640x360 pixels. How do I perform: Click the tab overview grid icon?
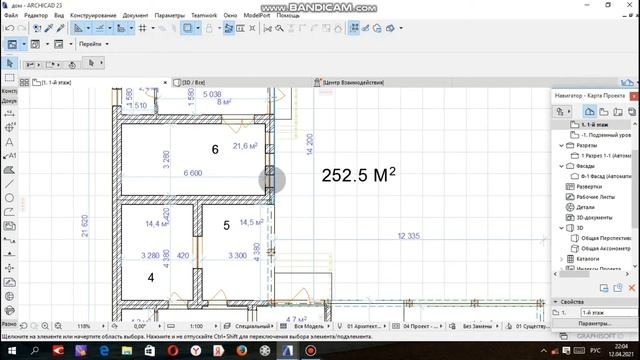(24, 82)
